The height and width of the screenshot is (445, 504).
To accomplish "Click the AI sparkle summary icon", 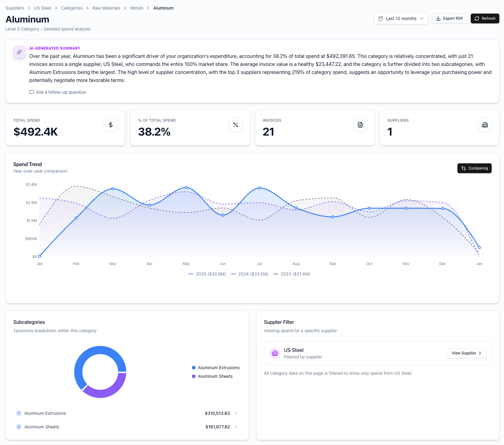I will 19,52.
